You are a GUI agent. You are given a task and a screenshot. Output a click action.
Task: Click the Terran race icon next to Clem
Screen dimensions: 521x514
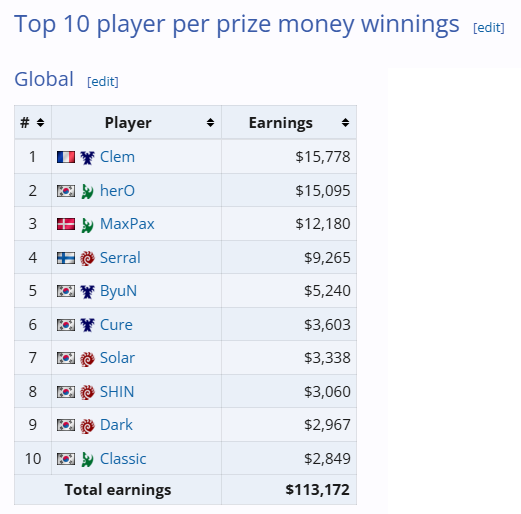[x=87, y=157]
